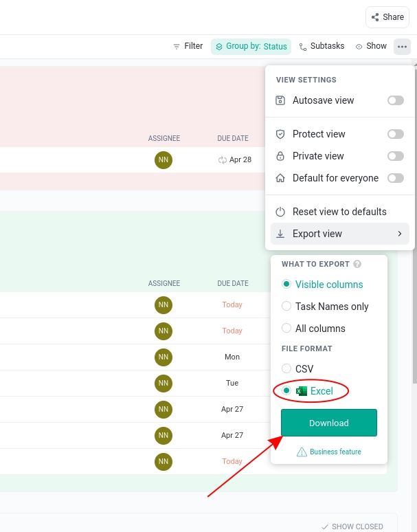Click the Export view download icon
Image resolution: width=417 pixels, height=532 pixels.
point(280,234)
